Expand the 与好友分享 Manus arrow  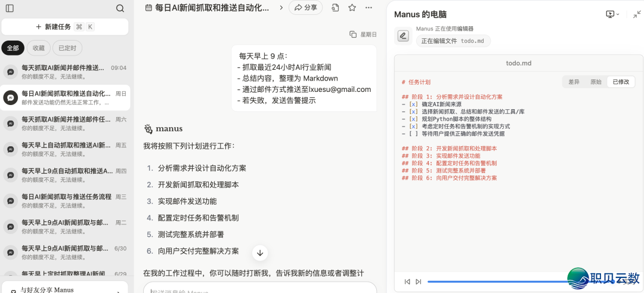(x=117, y=291)
